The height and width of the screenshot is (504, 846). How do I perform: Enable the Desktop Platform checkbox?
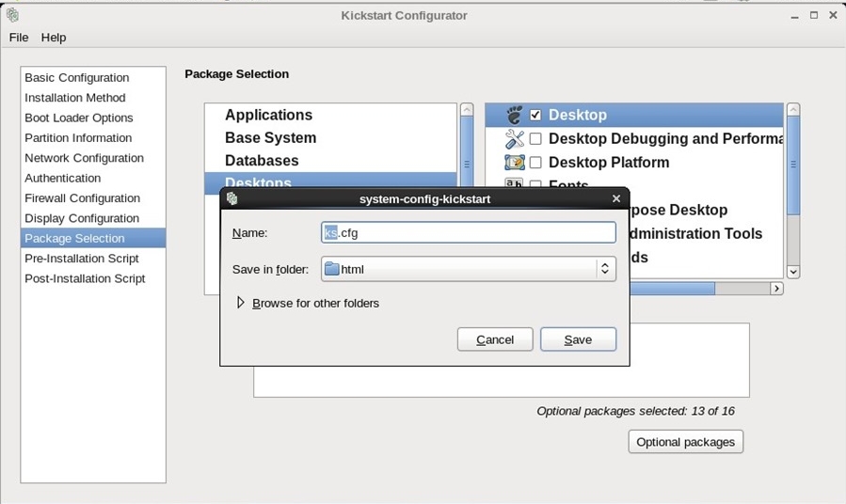pyautogui.click(x=535, y=163)
